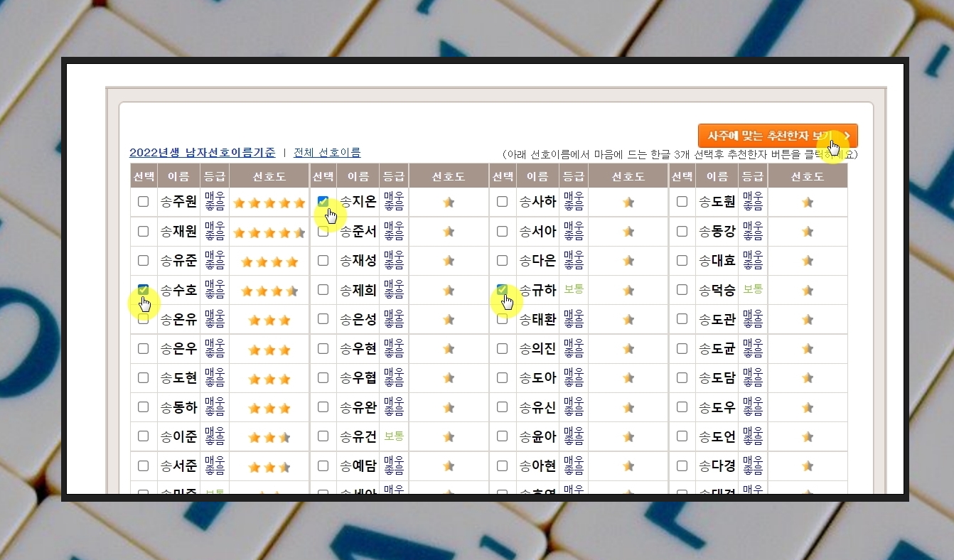Click the 사주에 맞는 추천한자 보기 button
The image size is (954, 560).
tap(778, 136)
